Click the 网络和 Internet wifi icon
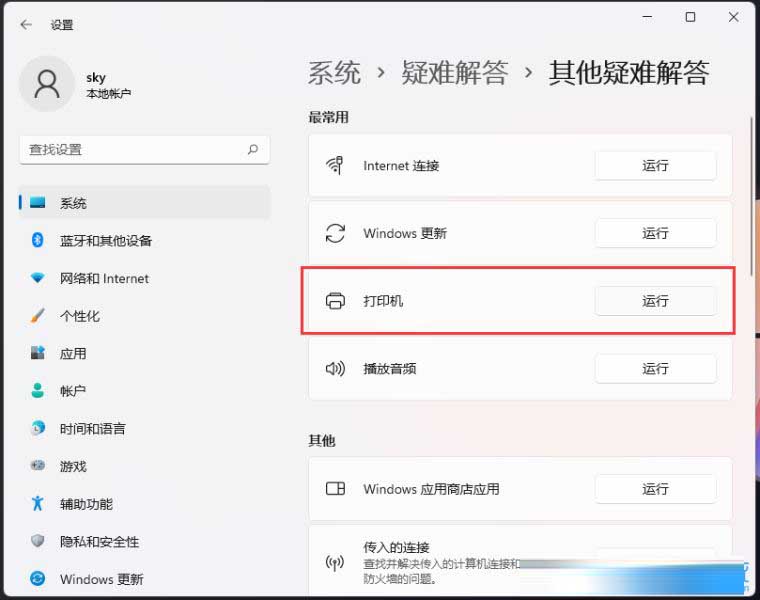Viewport: 760px width, 600px height. point(38,278)
